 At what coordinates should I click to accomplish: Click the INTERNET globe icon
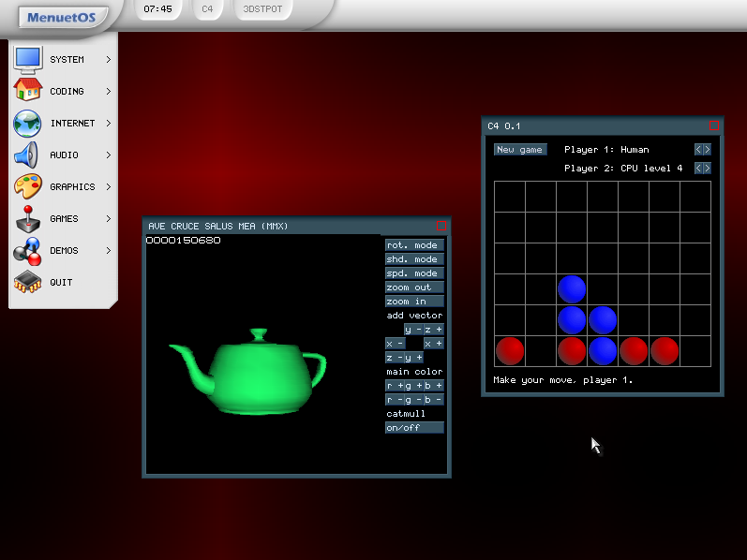pos(27,124)
